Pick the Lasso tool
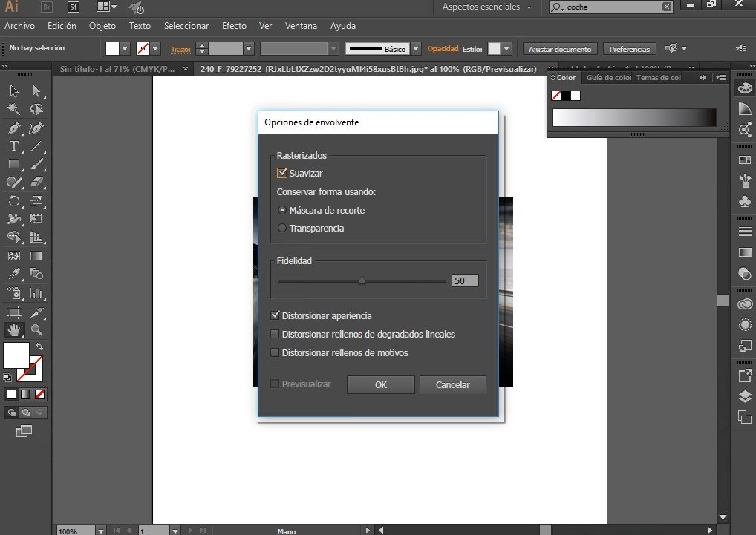 click(36, 109)
